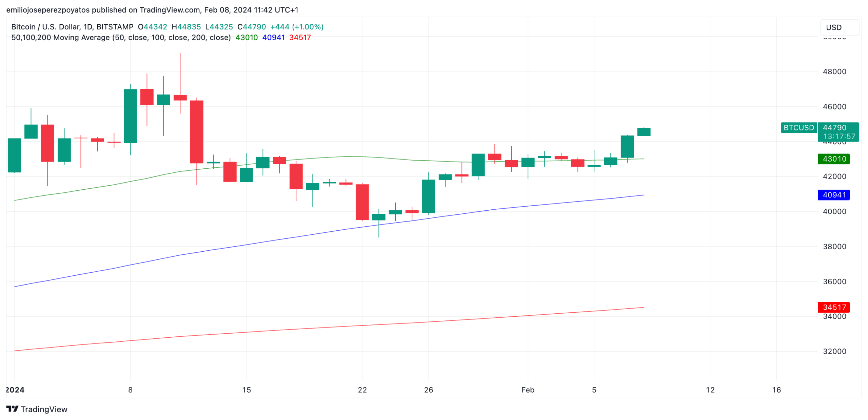Click the red 34517 value in legend

[x=300, y=38]
